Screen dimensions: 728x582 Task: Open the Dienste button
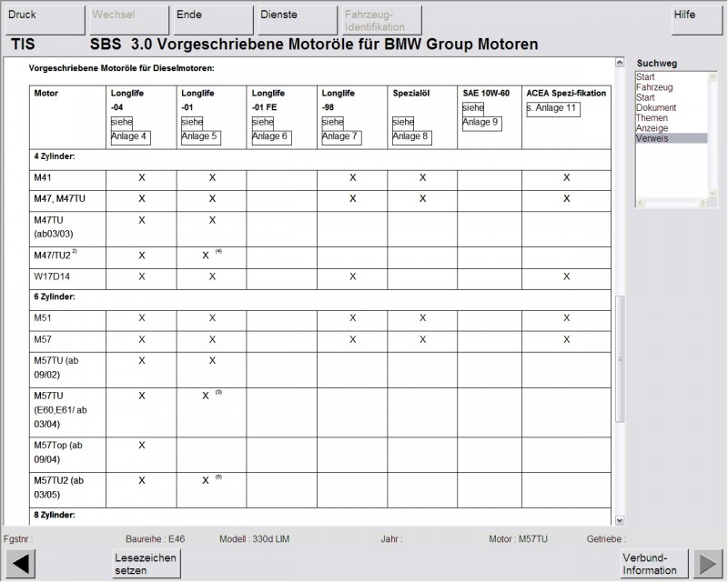298,20
